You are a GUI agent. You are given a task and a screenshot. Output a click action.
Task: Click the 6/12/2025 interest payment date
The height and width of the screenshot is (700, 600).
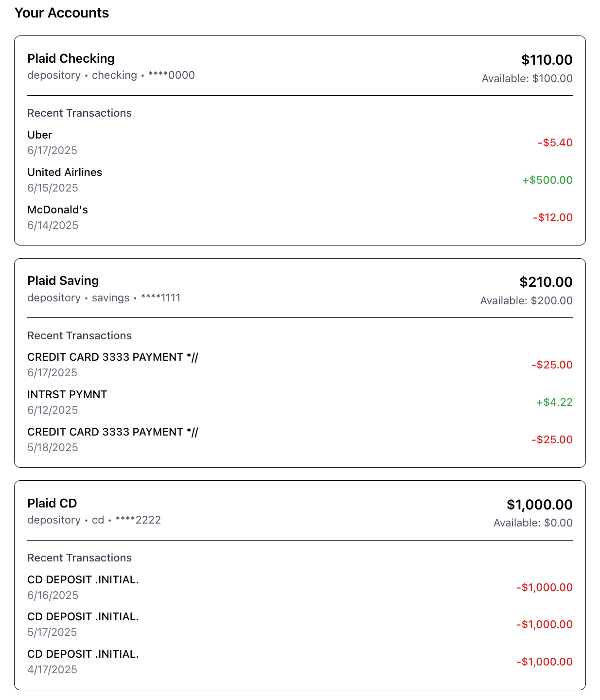click(53, 410)
